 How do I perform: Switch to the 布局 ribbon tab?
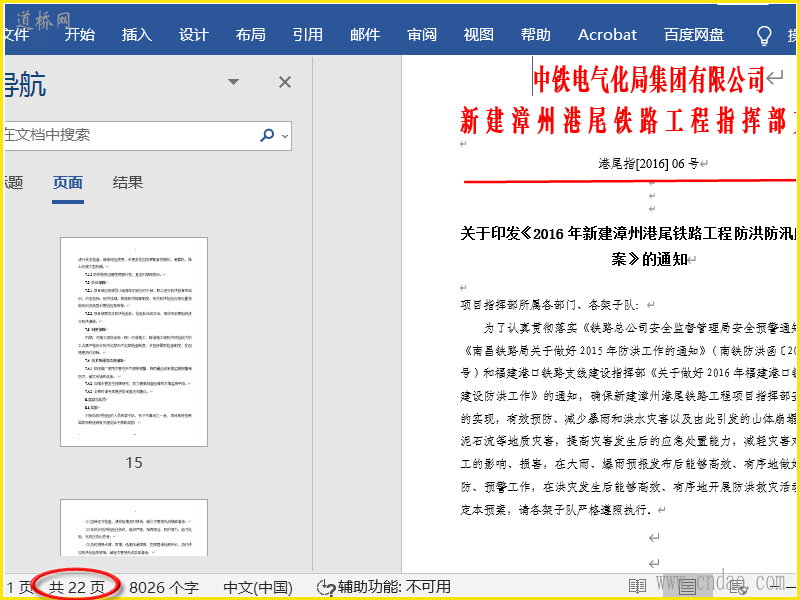click(251, 35)
